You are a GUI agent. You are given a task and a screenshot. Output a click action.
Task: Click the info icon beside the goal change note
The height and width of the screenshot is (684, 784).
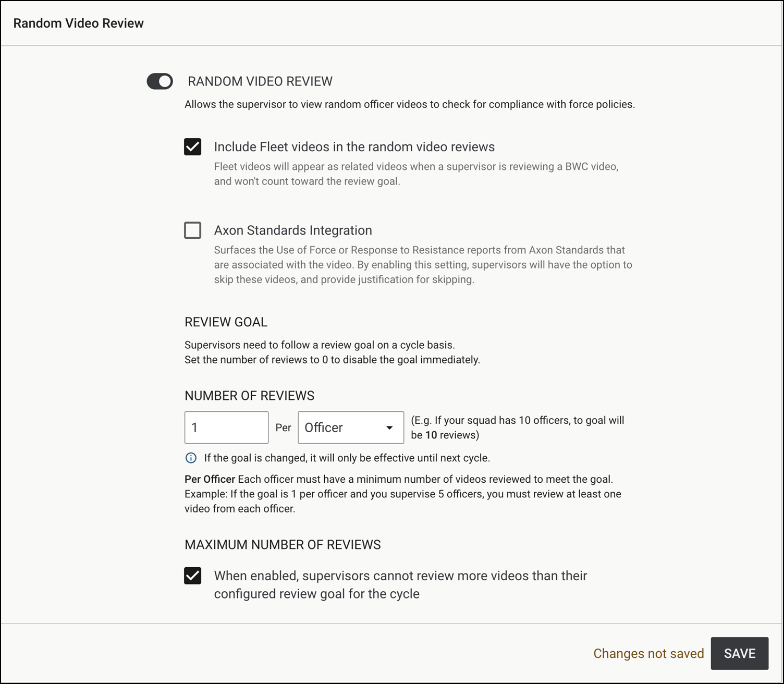(191, 458)
